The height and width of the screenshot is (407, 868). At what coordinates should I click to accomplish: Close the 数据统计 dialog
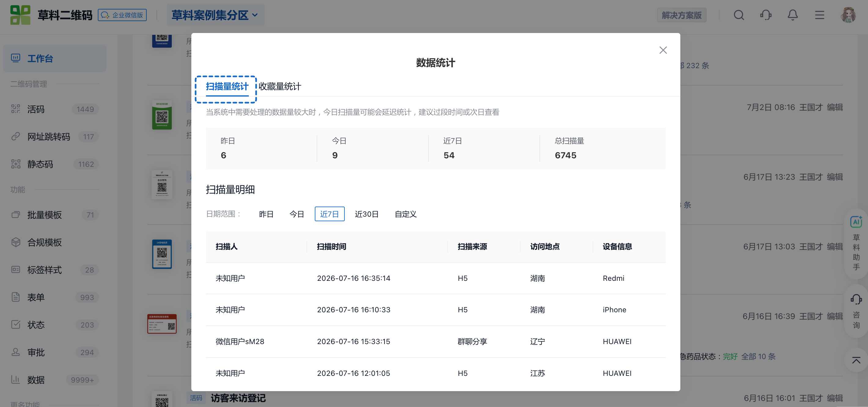pyautogui.click(x=663, y=50)
